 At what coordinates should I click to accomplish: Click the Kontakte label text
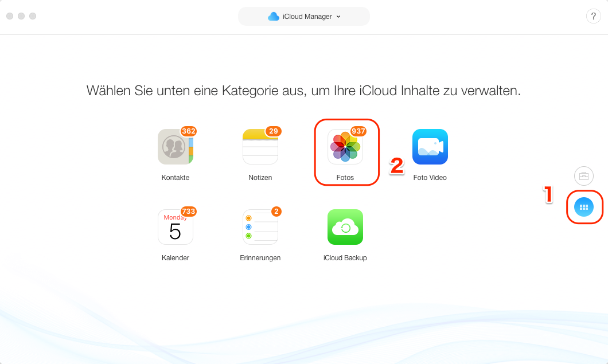[x=175, y=177]
